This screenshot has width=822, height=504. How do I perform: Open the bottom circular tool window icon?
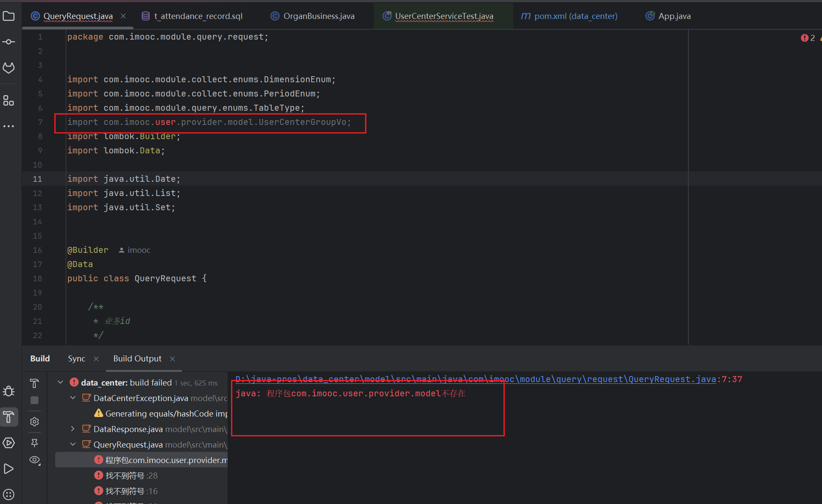coord(9,495)
